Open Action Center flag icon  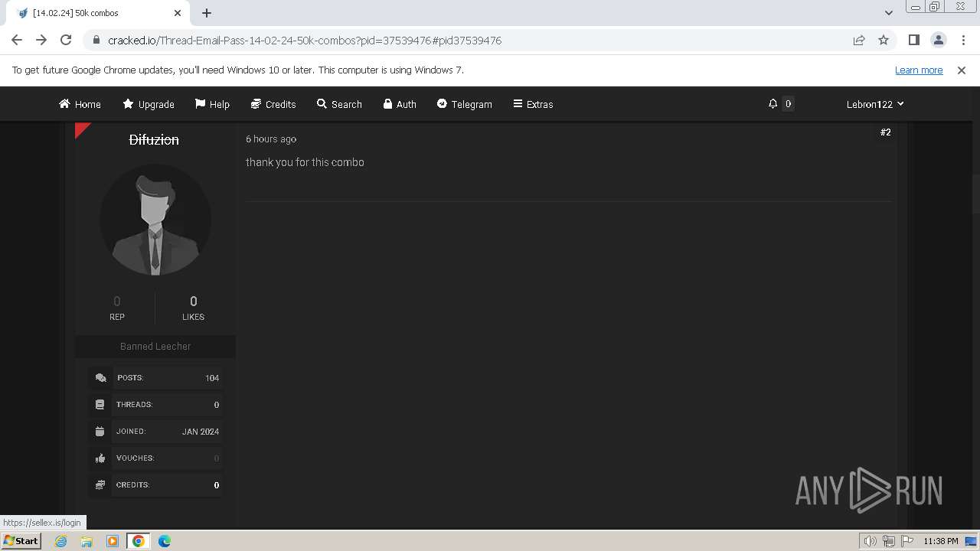[x=907, y=541]
